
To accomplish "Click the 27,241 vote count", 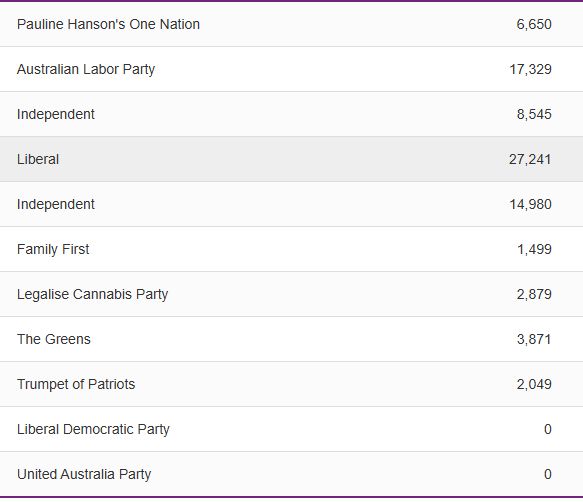I will coord(530,160).
